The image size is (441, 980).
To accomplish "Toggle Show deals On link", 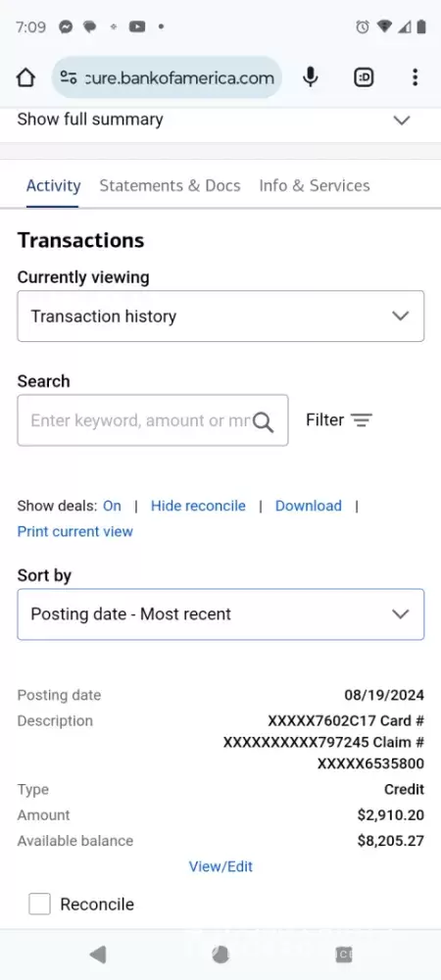I will tap(112, 506).
